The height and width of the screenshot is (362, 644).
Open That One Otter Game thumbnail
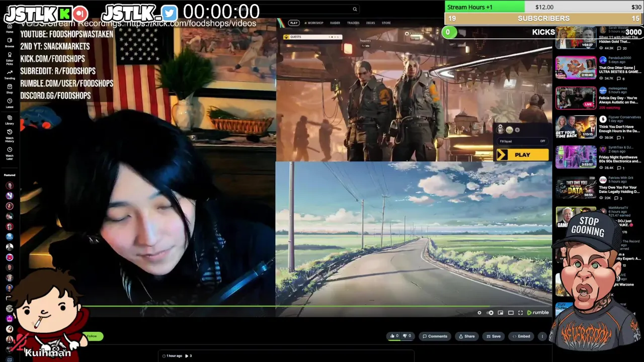576,67
